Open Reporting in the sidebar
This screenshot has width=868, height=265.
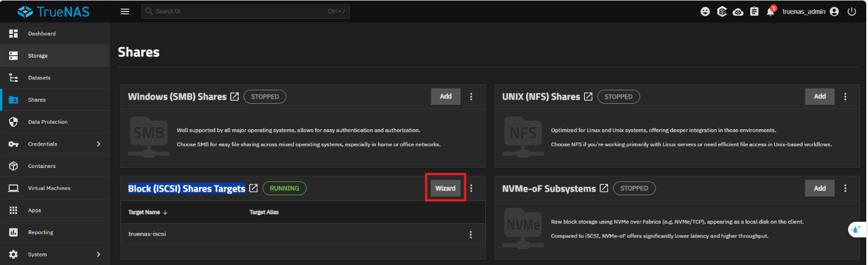click(55, 232)
